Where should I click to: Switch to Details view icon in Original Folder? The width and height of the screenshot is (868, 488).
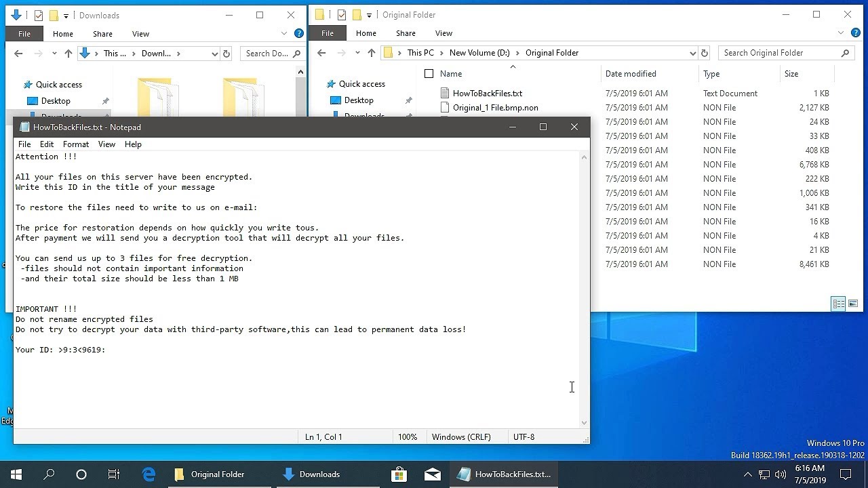[x=839, y=304]
